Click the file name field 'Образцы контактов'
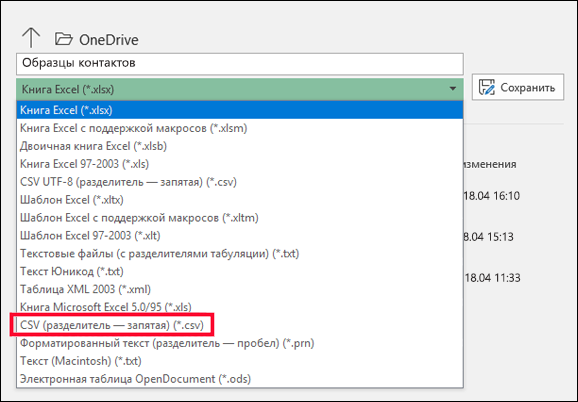578x402 pixels. (x=240, y=63)
